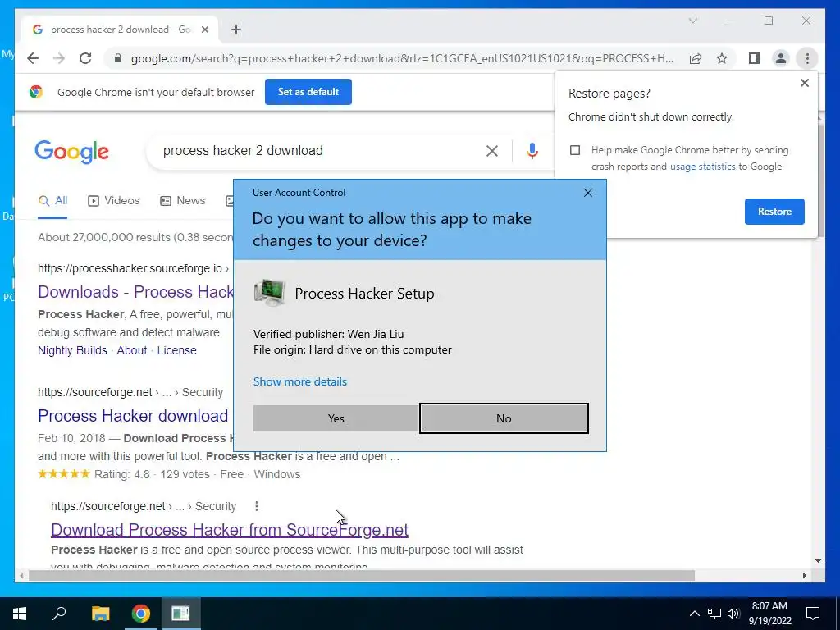Viewport: 840px width, 630px height.
Task: Open the Windows Start menu
Action: (20, 614)
